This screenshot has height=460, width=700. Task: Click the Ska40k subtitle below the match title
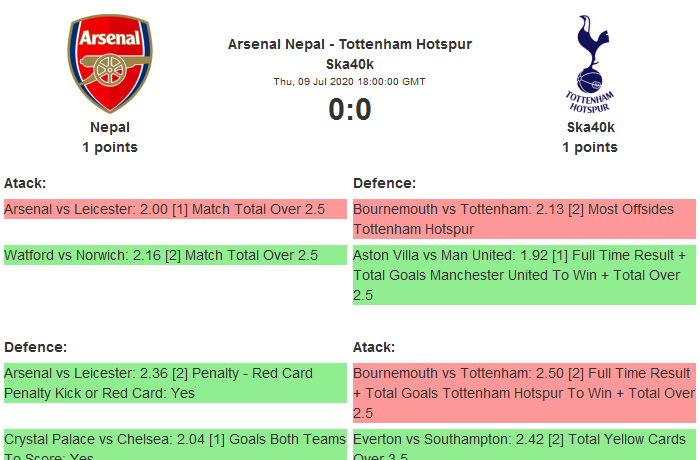tap(350, 64)
